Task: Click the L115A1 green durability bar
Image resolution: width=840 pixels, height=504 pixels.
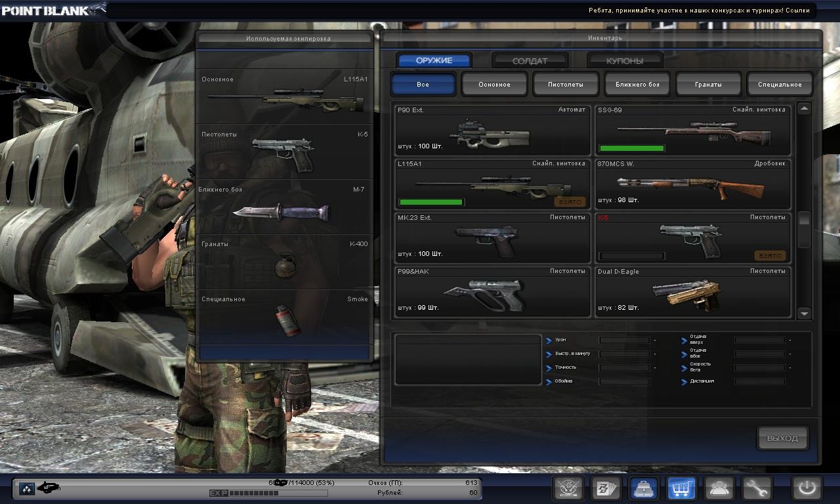Action: (431, 202)
